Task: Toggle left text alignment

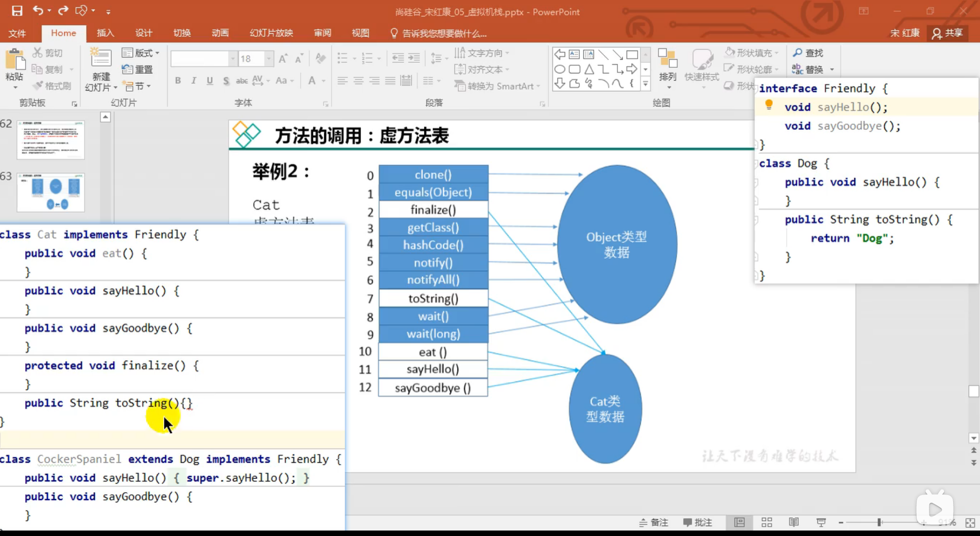Action: 342,81
